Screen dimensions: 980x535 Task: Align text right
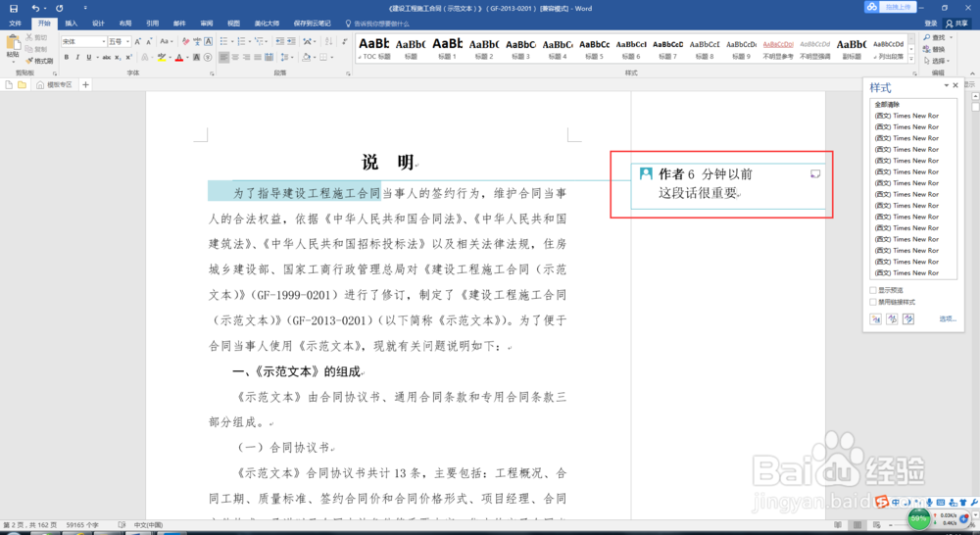point(246,57)
